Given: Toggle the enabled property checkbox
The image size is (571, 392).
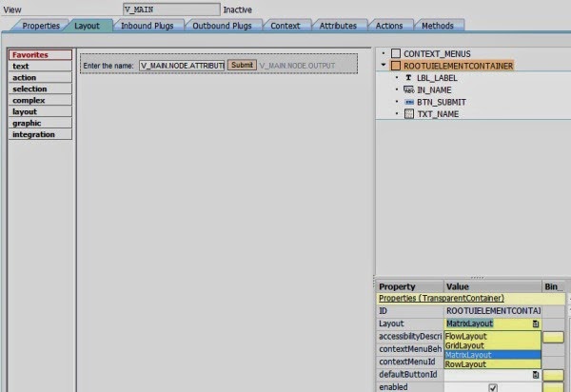Looking at the screenshot, I should click(492, 387).
